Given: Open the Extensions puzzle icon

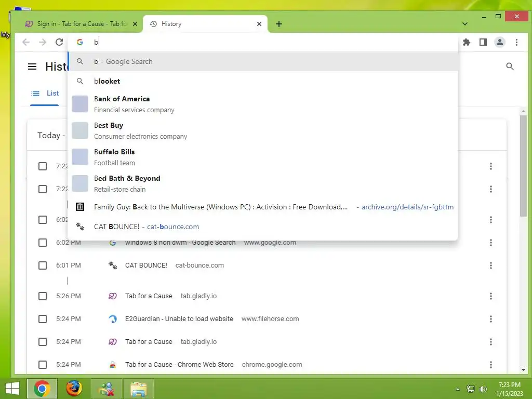Looking at the screenshot, I should [467, 42].
